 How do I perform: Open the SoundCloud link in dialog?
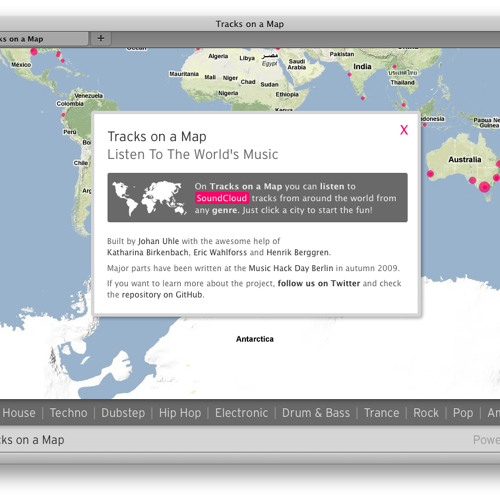click(222, 198)
